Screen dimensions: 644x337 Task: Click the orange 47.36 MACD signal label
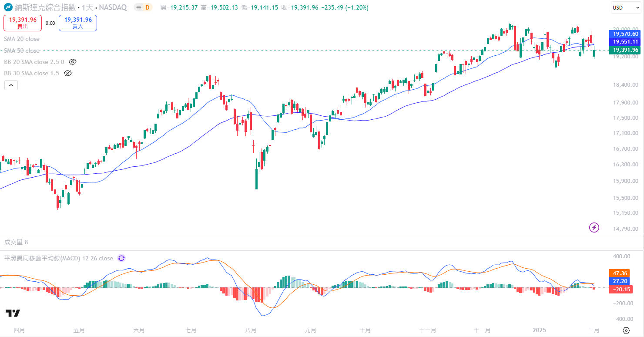(x=619, y=273)
